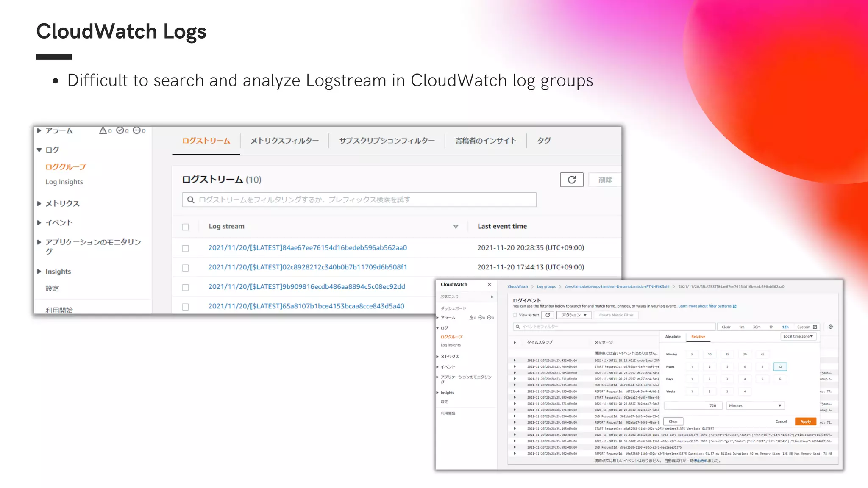Click the external link icon after filter patterns
The width and height of the screenshot is (868, 488).
tap(734, 306)
